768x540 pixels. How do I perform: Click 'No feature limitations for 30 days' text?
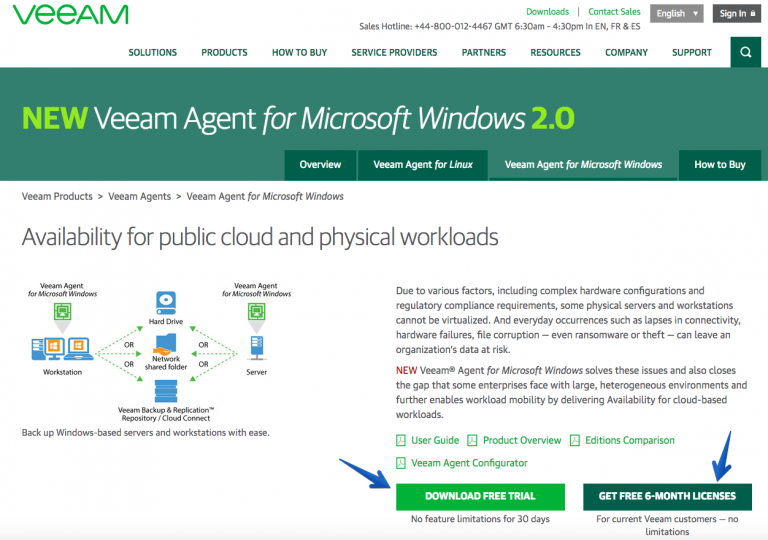tap(480, 519)
